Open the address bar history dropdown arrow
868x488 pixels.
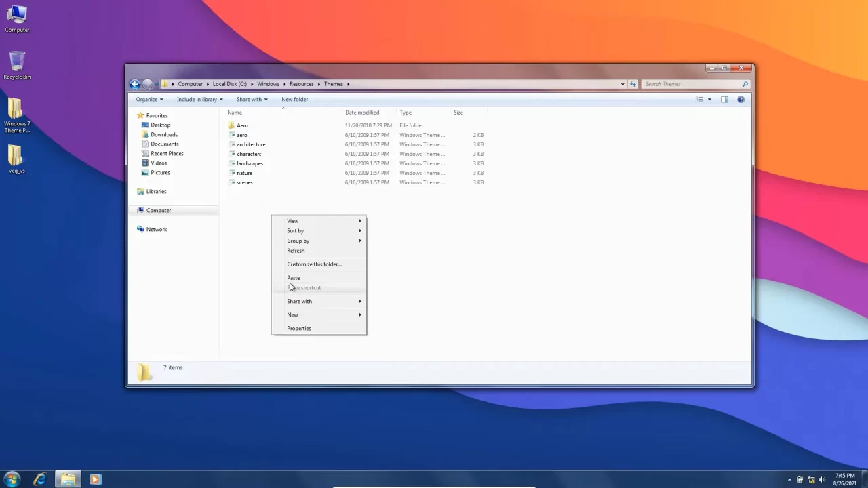click(x=623, y=84)
